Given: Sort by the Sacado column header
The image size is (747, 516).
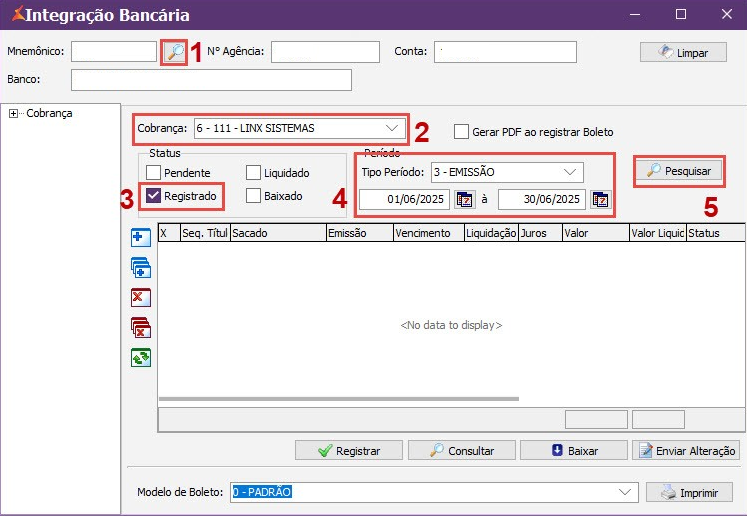Looking at the screenshot, I should 278,233.
